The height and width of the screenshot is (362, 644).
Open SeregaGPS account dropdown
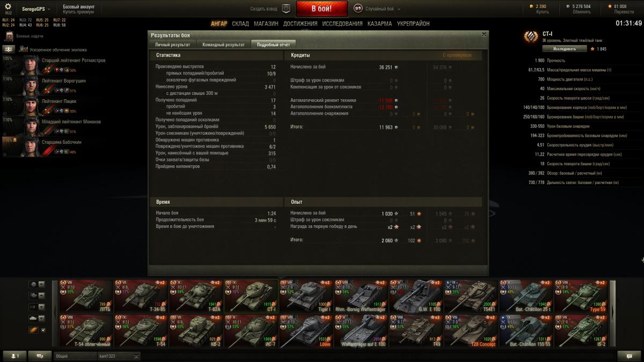click(x=36, y=9)
